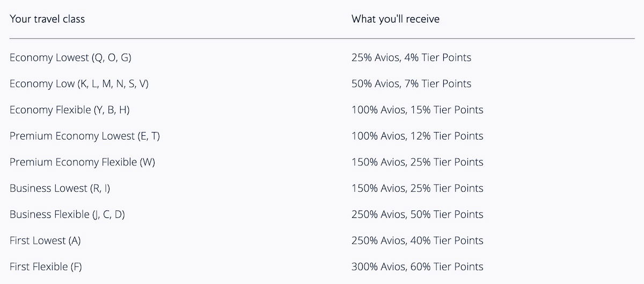644x284 pixels.
Task: Click the 50% Avios, 7% Tier Points value
Action: 412,84
